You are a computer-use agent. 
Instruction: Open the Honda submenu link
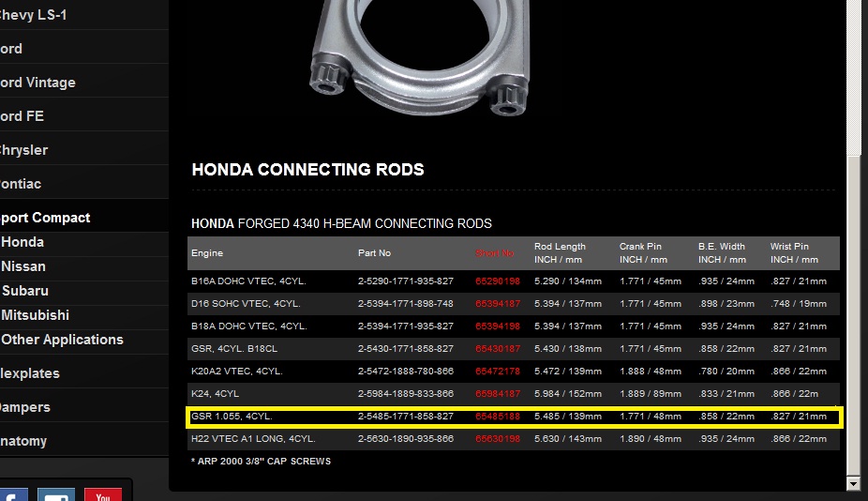(x=22, y=242)
